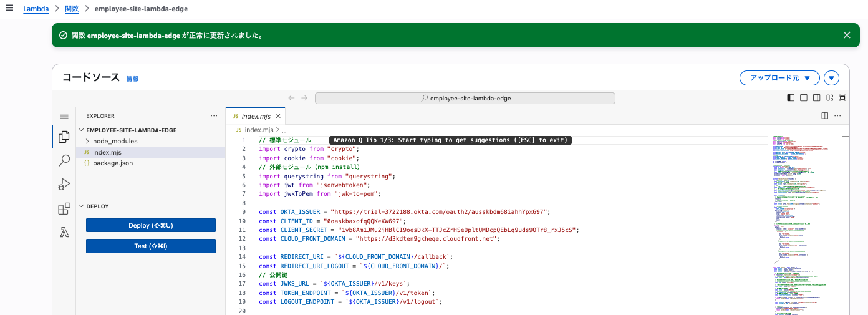
Task: Close the index.mjs editor tab
Action: (x=278, y=116)
